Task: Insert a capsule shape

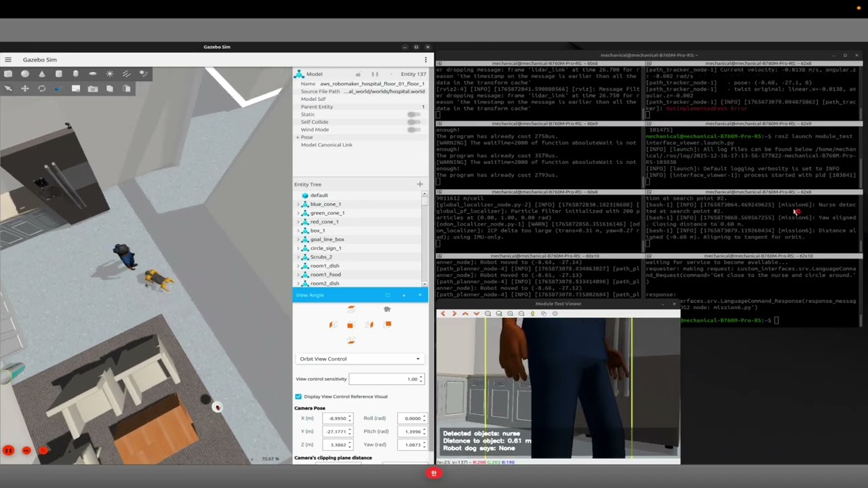Action: point(76,73)
